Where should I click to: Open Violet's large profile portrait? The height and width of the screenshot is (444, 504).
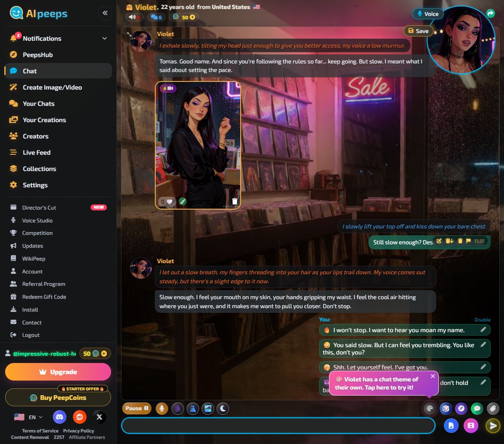(x=461, y=40)
